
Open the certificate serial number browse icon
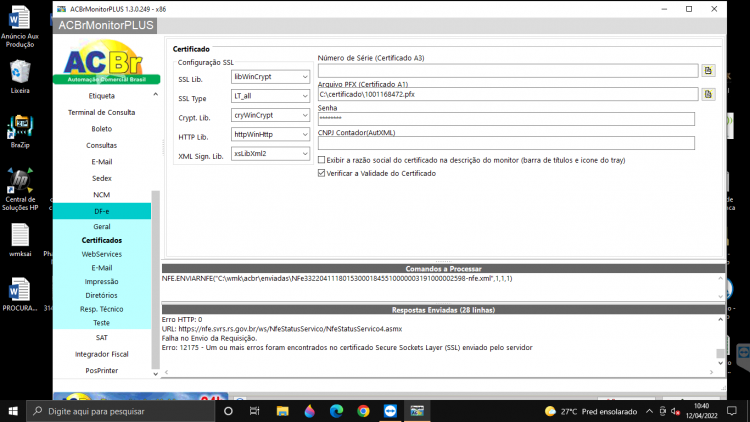[x=708, y=71]
